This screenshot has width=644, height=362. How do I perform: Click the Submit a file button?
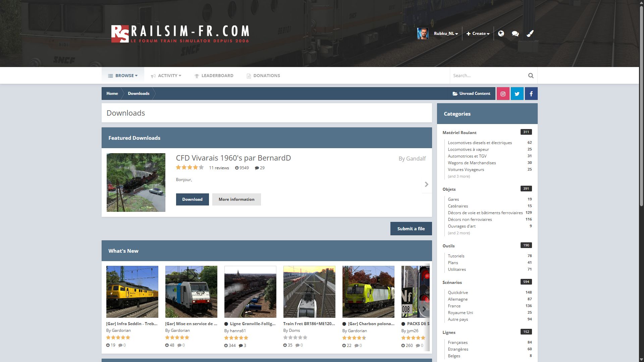tap(411, 229)
